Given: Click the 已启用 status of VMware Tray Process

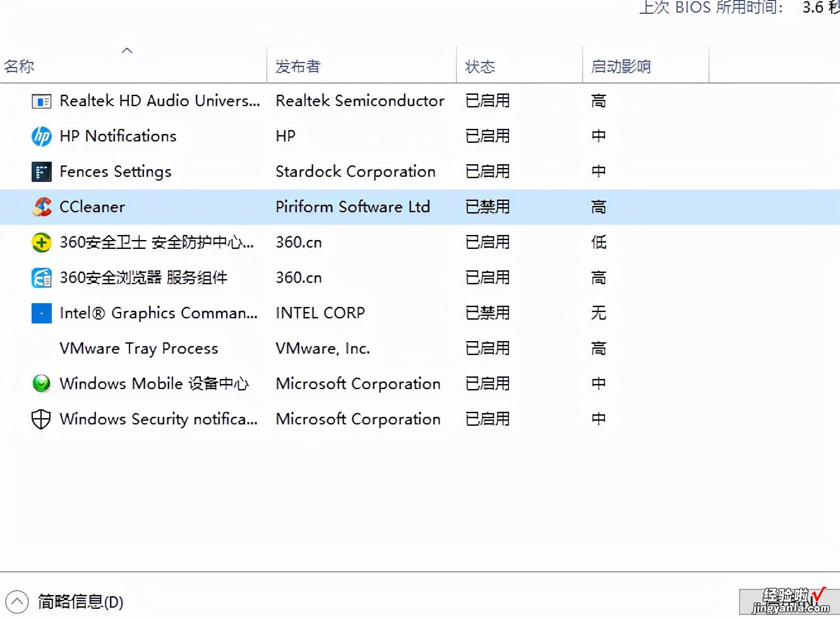Looking at the screenshot, I should click(x=488, y=349).
